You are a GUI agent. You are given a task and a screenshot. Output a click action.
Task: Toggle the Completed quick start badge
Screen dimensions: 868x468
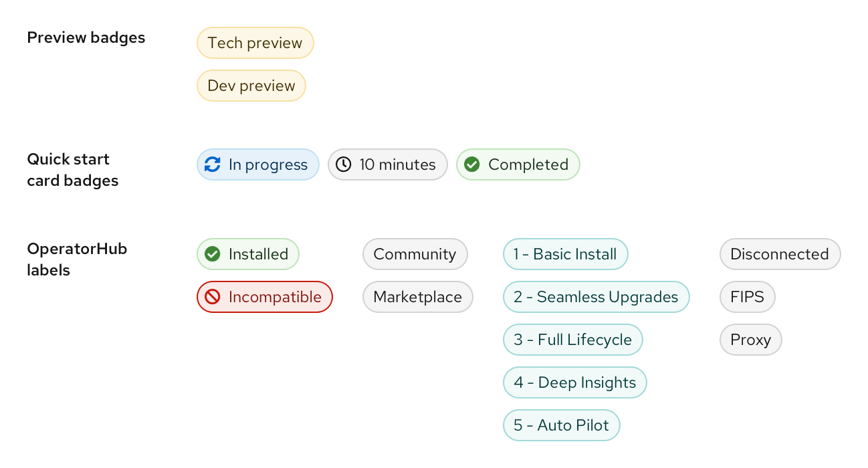pos(518,164)
